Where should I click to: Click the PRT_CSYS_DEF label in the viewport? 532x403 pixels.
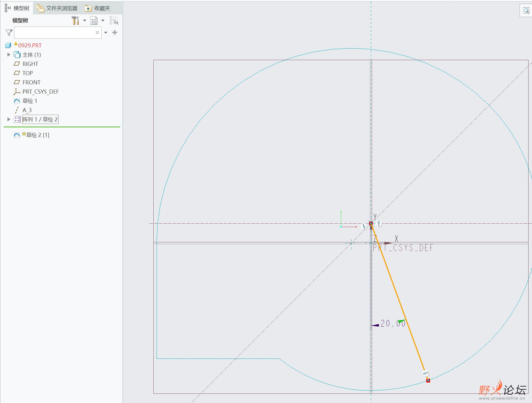(403, 248)
